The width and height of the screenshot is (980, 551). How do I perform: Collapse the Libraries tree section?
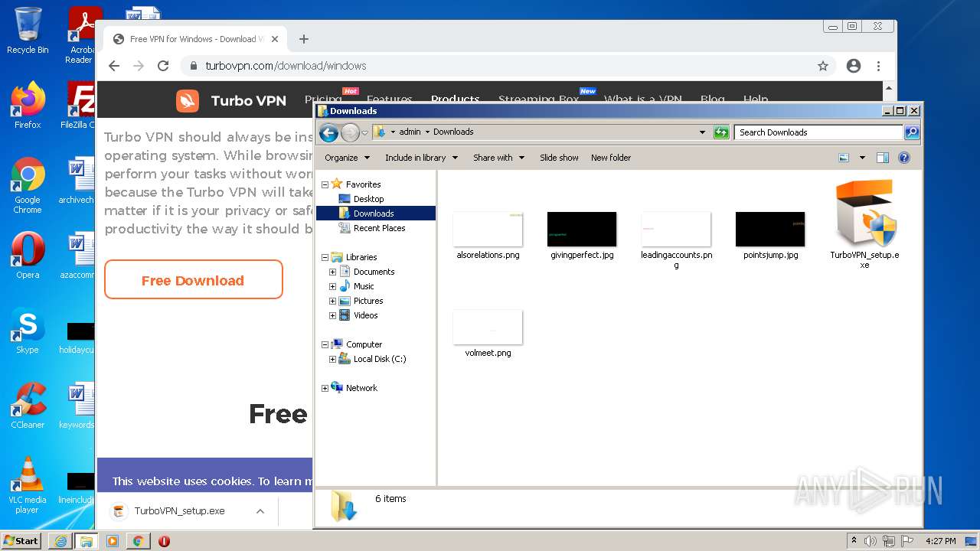tap(325, 257)
